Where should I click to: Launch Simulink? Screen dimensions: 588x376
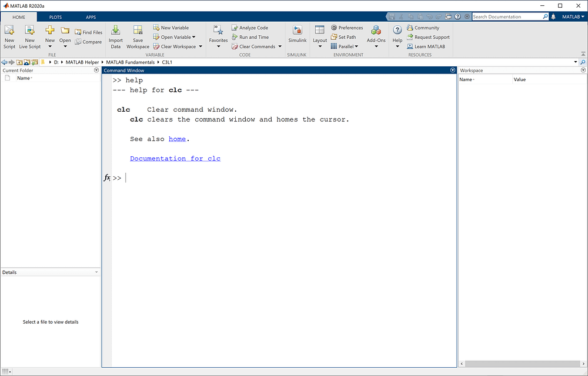[298, 35]
